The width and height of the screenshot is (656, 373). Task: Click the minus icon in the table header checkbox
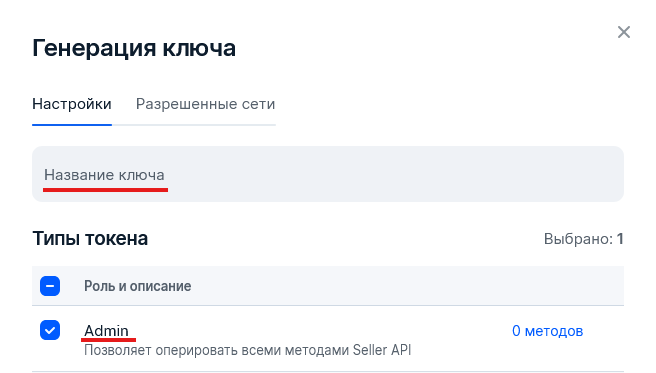[50, 286]
